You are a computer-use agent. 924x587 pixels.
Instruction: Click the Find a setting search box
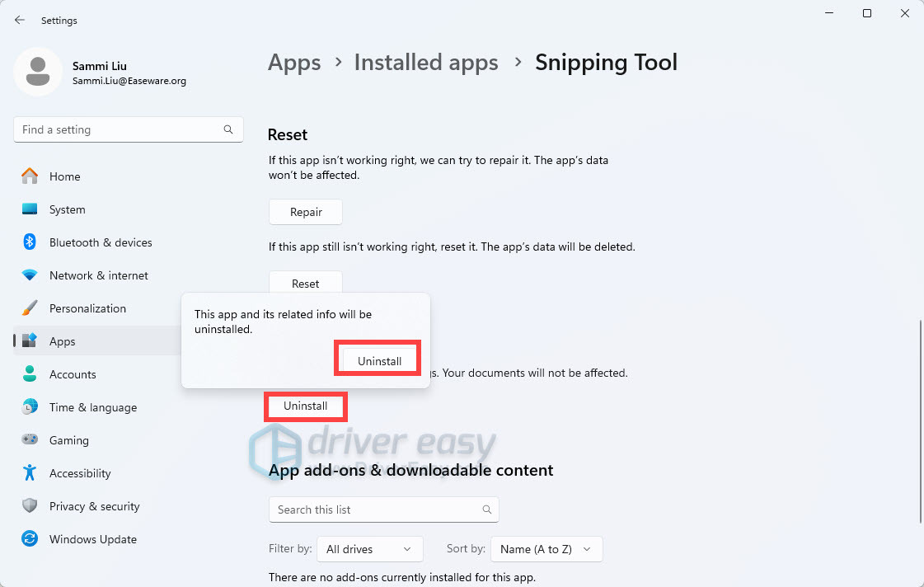click(x=120, y=129)
